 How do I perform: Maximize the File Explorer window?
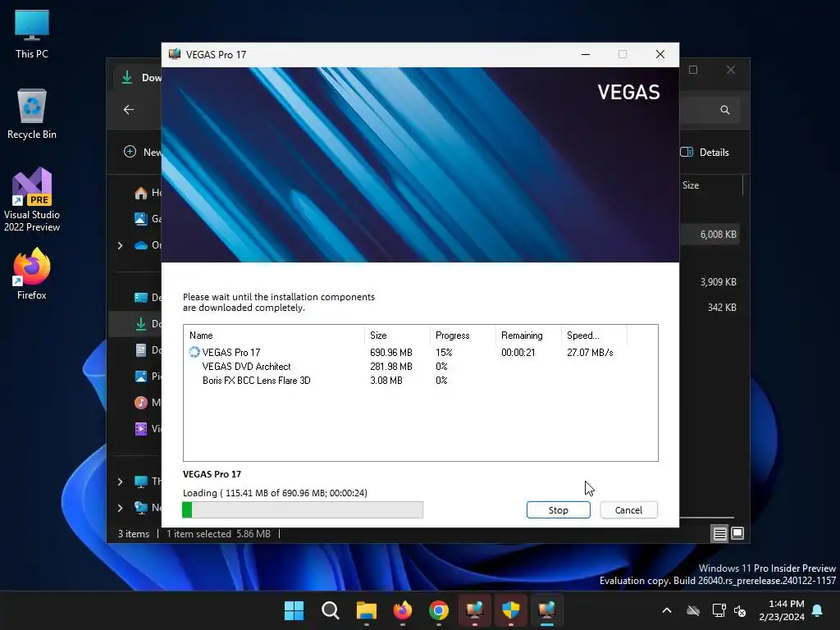tap(693, 70)
